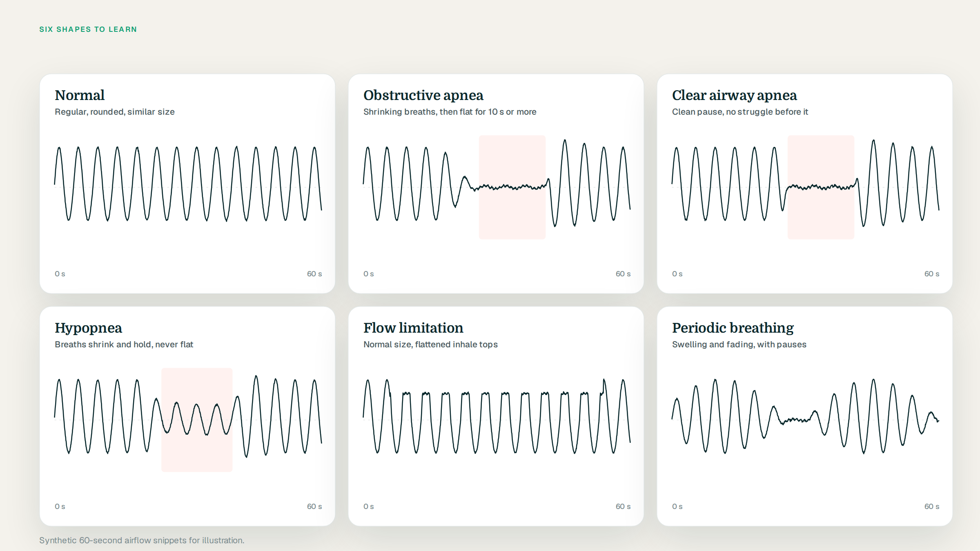Click the '60 s' axis label in Clear airway apnea card

(x=932, y=274)
